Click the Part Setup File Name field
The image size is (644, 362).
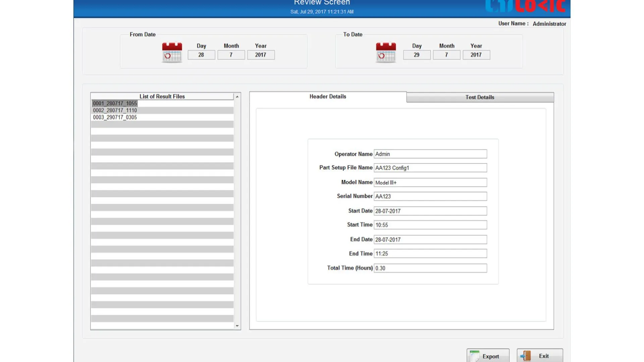tap(430, 168)
